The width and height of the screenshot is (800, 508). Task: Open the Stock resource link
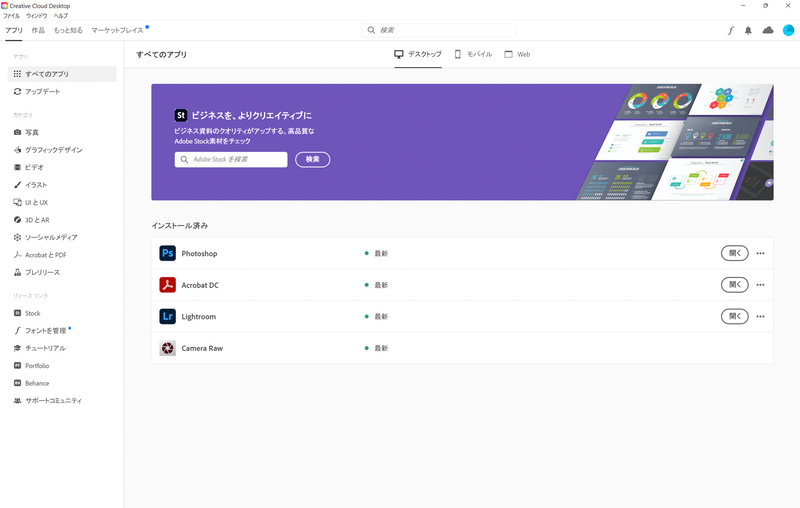[27, 313]
